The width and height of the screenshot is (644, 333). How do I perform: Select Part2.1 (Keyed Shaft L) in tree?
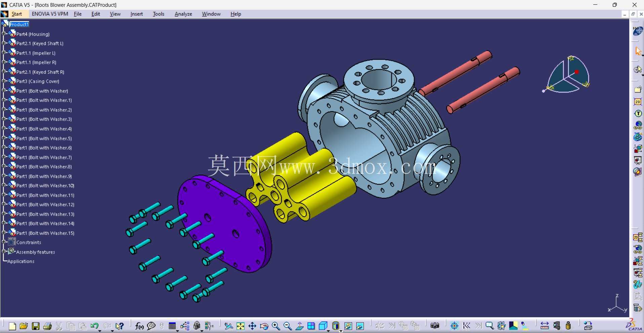pyautogui.click(x=40, y=43)
